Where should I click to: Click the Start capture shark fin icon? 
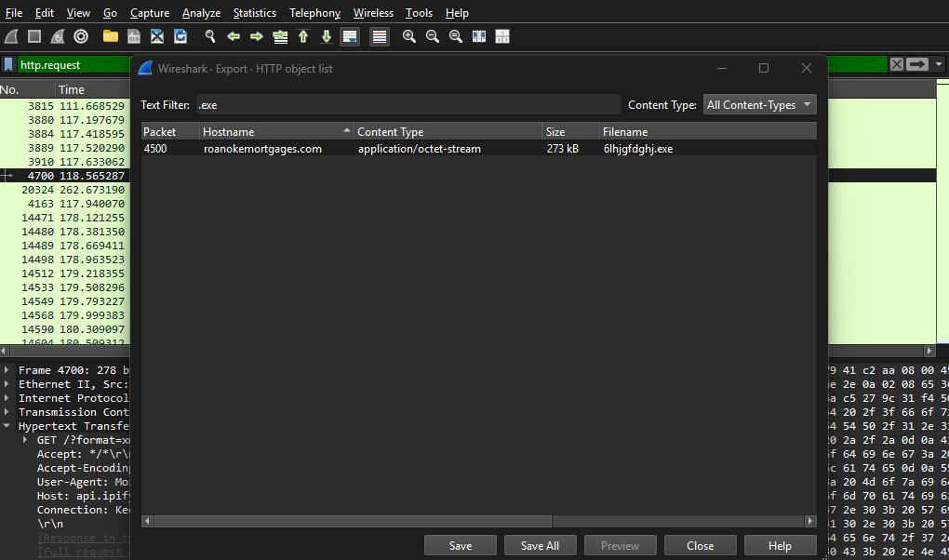coord(11,36)
